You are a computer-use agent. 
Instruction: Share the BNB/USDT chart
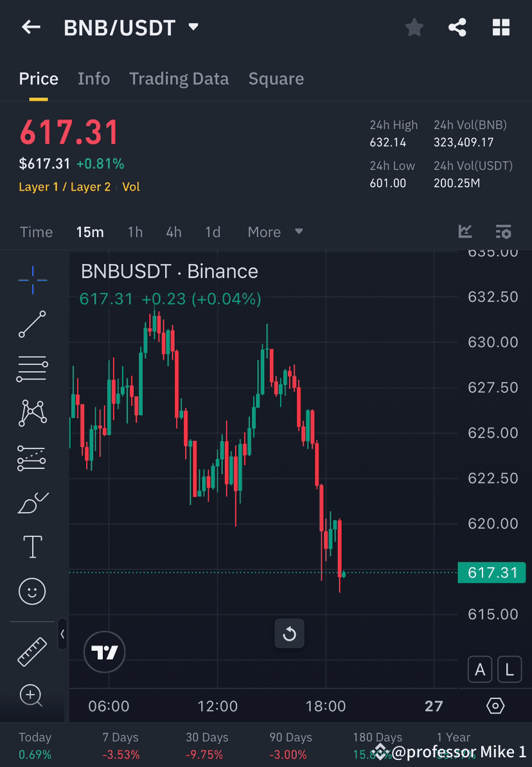coord(457,27)
